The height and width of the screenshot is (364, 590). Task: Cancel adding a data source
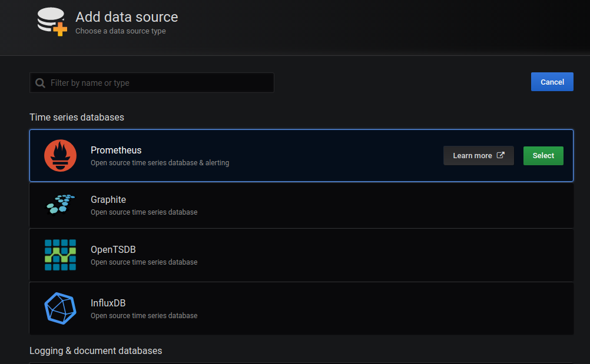pyautogui.click(x=552, y=82)
